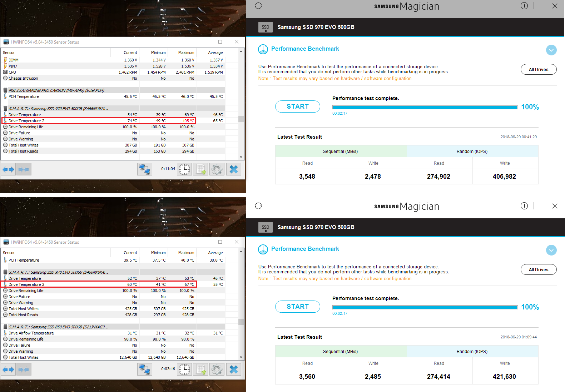565x392 pixels.
Task: Click info icon in Magician with 00:41:29 result
Action: point(524,6)
